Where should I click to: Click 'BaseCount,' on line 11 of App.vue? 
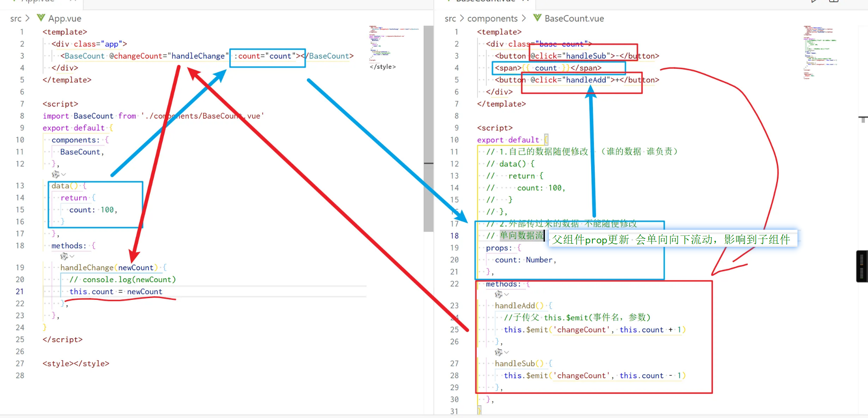click(82, 152)
